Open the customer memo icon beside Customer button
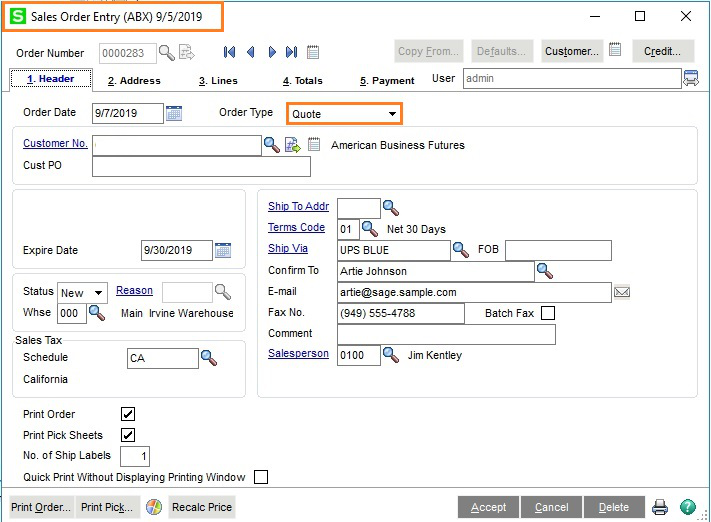 click(x=615, y=49)
